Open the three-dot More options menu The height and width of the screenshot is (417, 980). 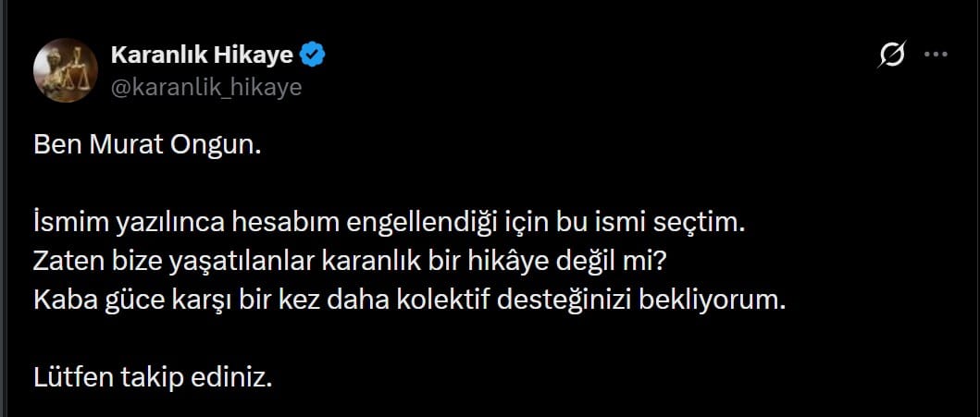pyautogui.click(x=937, y=55)
